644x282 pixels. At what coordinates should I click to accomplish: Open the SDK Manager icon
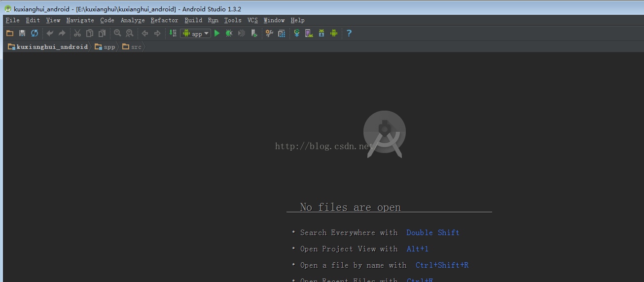tap(322, 33)
